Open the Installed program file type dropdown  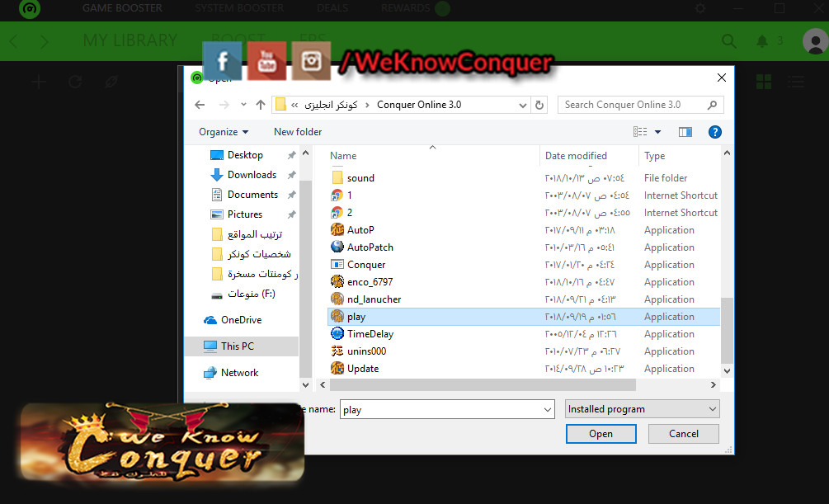[x=642, y=409]
